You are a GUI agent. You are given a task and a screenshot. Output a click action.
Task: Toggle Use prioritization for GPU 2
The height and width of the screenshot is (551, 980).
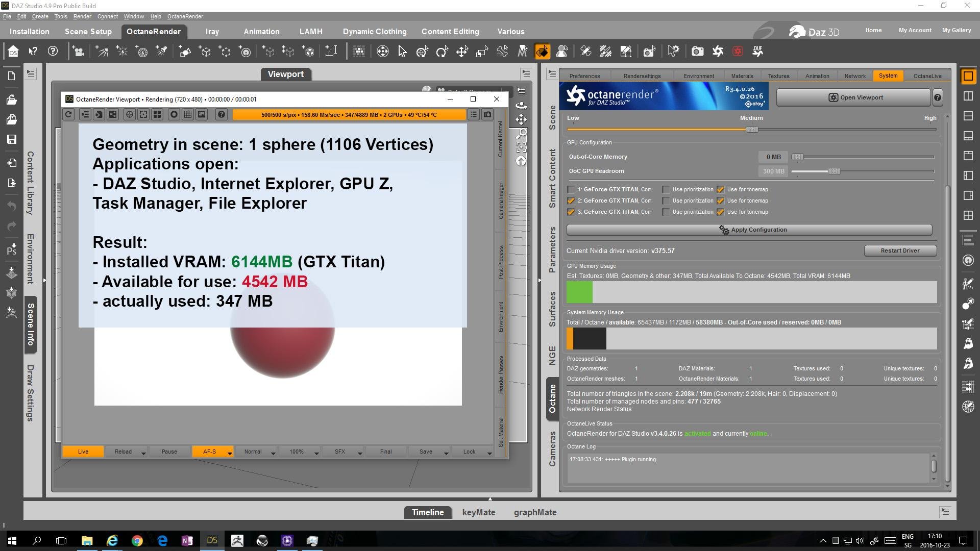666,201
